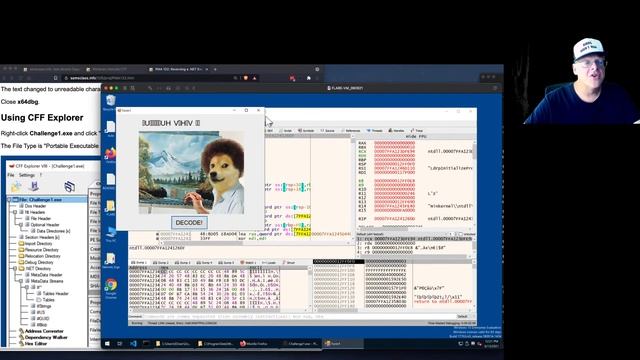This screenshot has width=640, height=360.
Task: Switch to the References tab in x64dbg
Action: click(x=351, y=131)
